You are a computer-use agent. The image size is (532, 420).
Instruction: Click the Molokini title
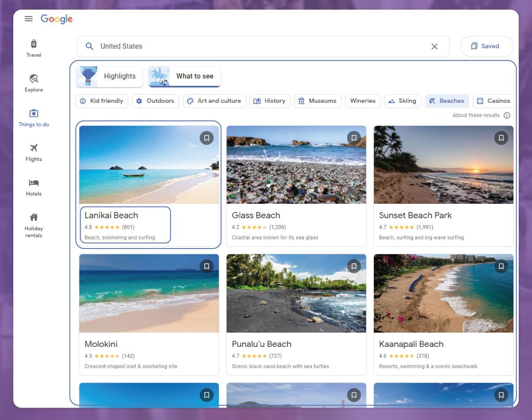pyautogui.click(x=101, y=344)
